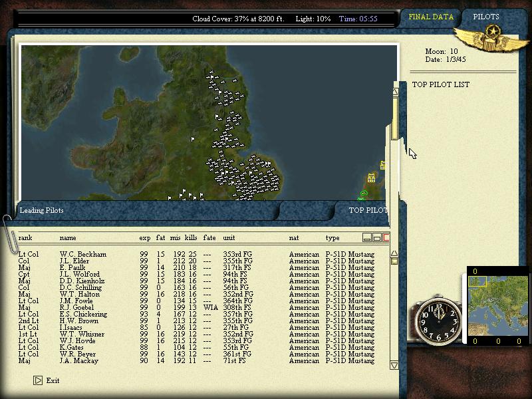Select pilot J.L. Elder

pyautogui.click(x=74, y=261)
